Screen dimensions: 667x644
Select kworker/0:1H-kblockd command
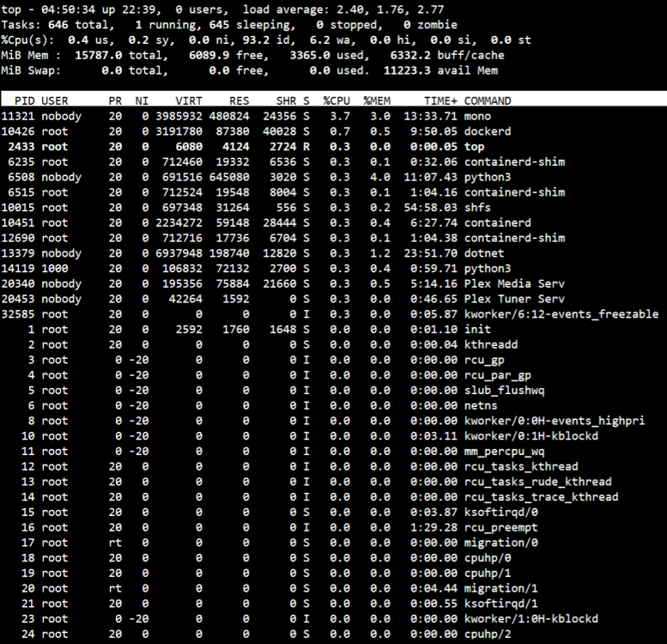531,436
